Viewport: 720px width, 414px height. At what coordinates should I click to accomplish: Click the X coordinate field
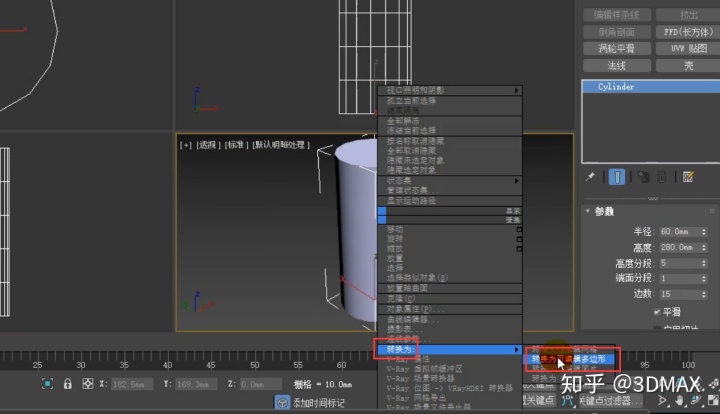point(132,384)
